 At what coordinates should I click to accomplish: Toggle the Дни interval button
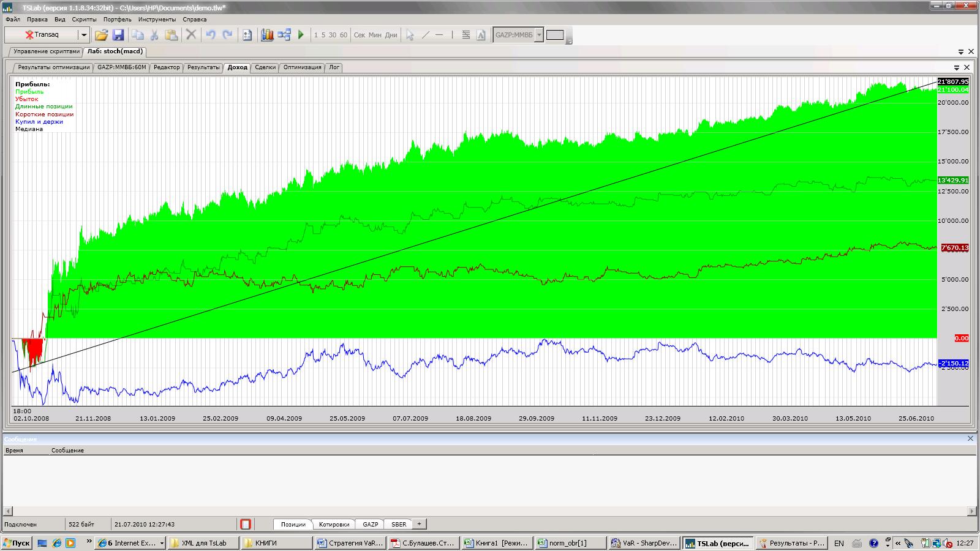(x=391, y=35)
